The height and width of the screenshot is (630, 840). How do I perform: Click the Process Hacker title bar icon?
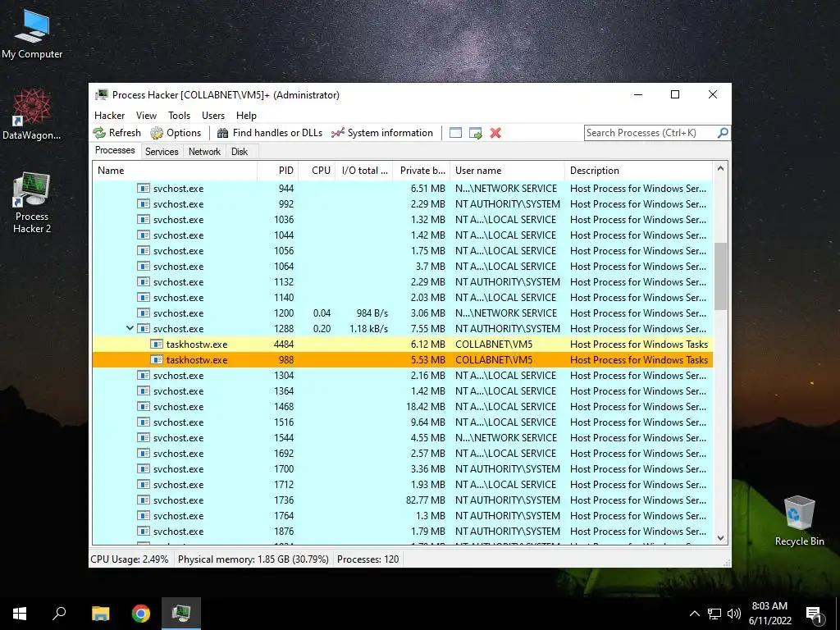pos(101,95)
